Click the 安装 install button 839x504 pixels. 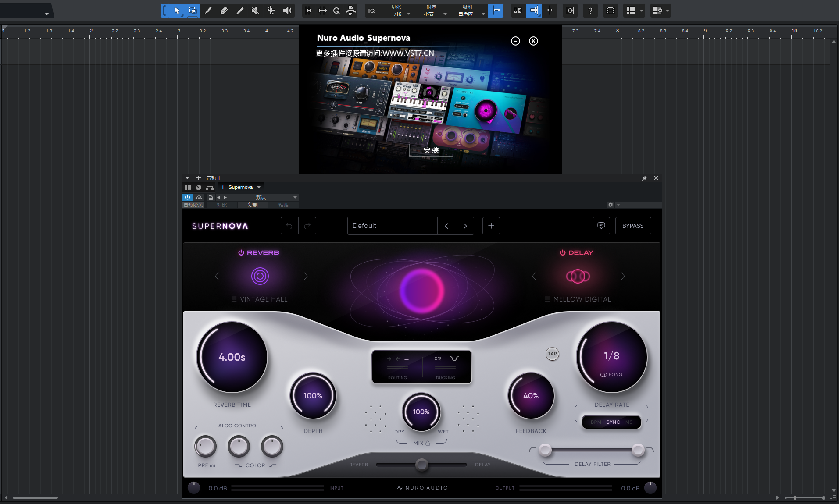coord(430,150)
